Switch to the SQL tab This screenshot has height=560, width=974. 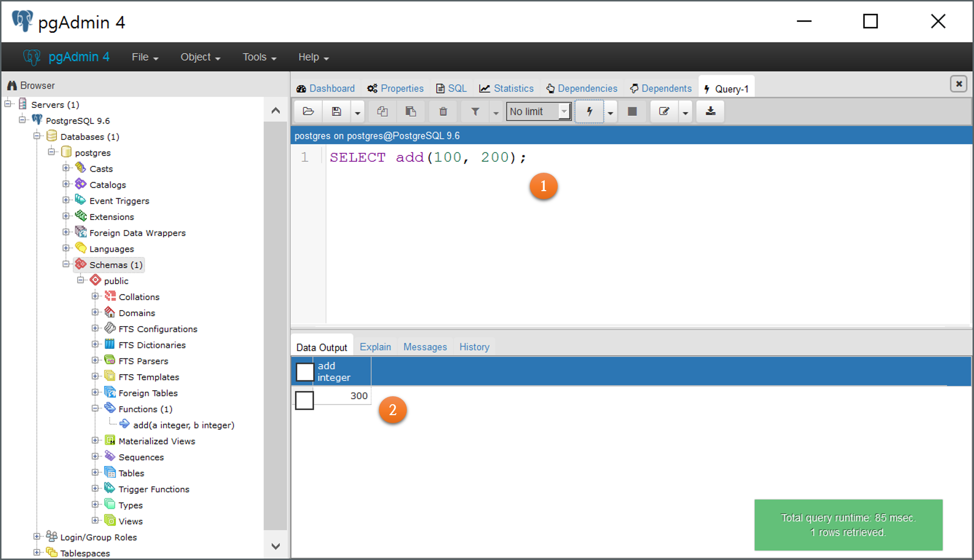(451, 88)
